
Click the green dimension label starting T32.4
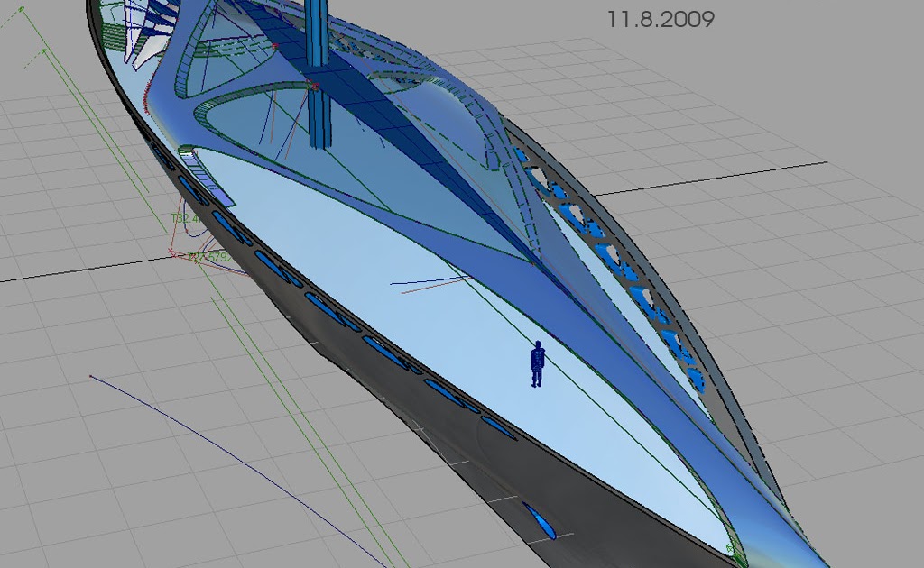(x=184, y=218)
